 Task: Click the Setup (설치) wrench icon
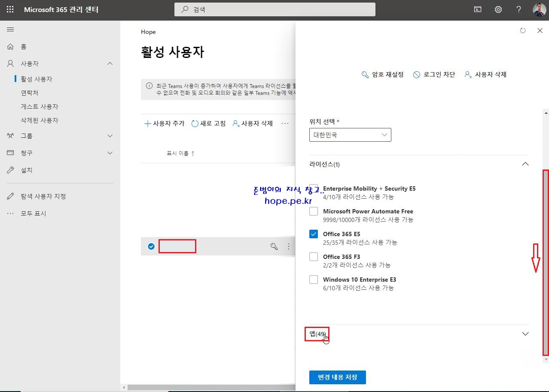(11, 170)
